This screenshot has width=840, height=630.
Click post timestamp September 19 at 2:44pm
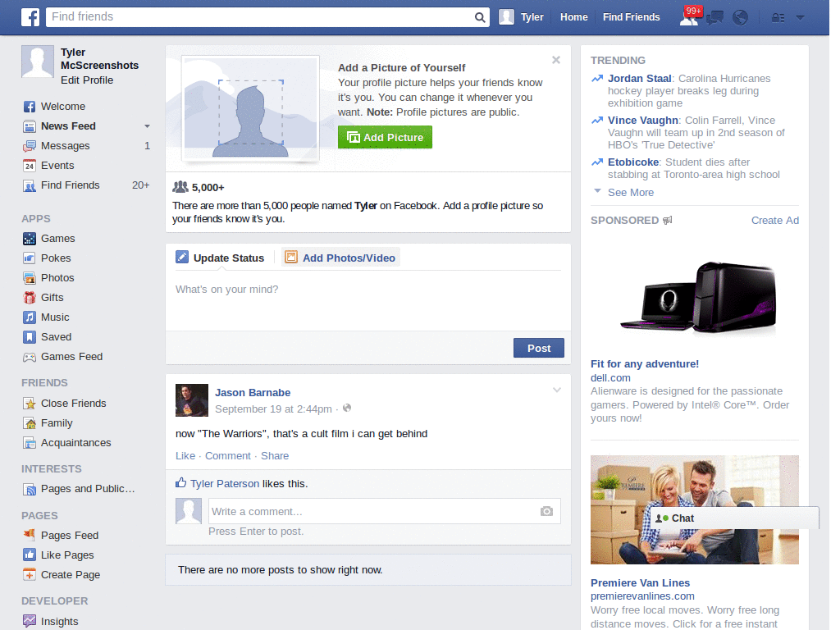coord(273,409)
